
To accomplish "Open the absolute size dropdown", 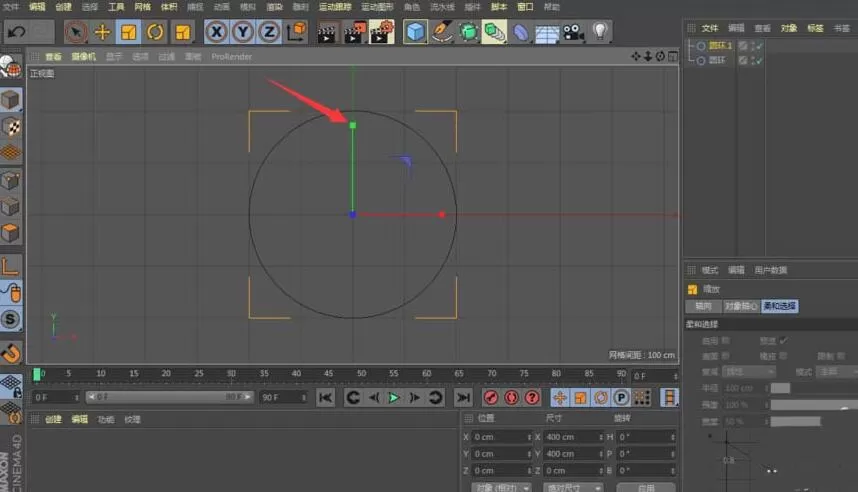I will click(573, 487).
